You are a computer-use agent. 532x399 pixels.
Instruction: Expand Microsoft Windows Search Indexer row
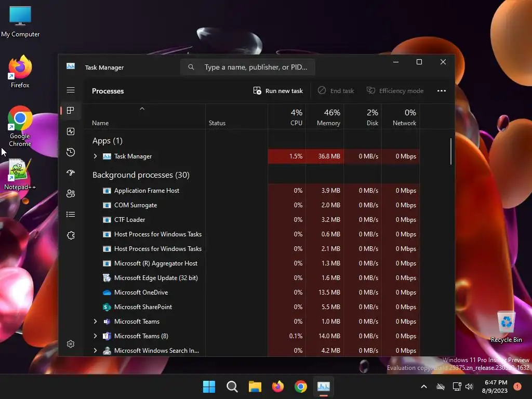[x=96, y=351]
